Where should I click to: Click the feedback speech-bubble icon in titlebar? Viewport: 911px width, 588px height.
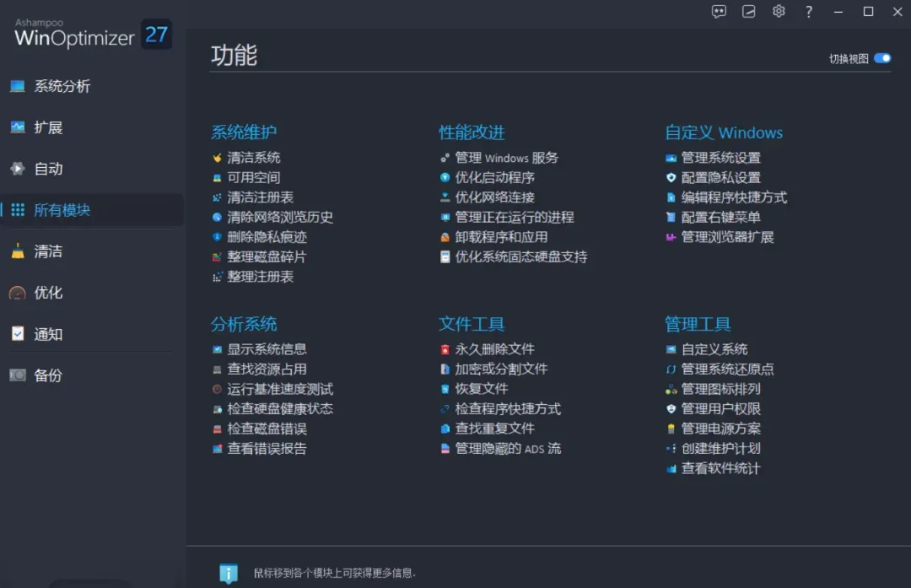[x=720, y=12]
